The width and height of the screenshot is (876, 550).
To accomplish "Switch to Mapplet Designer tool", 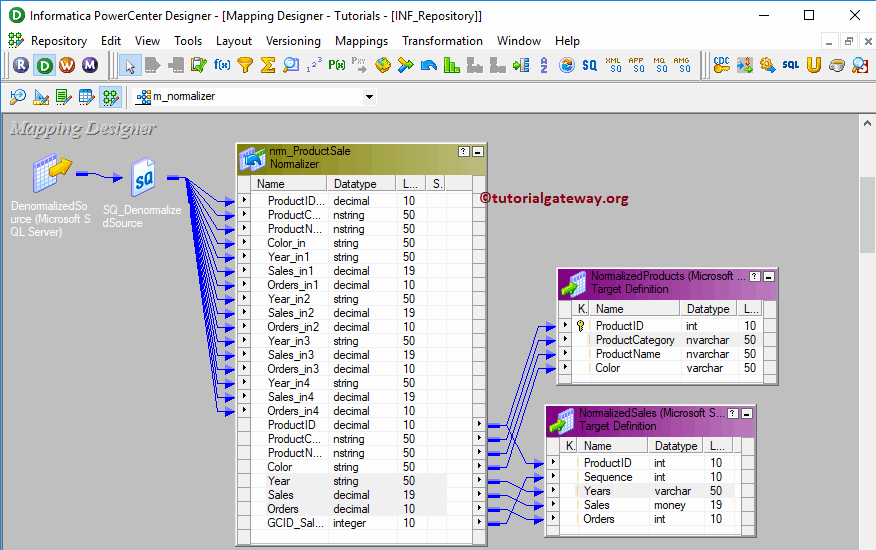I will tap(86, 97).
